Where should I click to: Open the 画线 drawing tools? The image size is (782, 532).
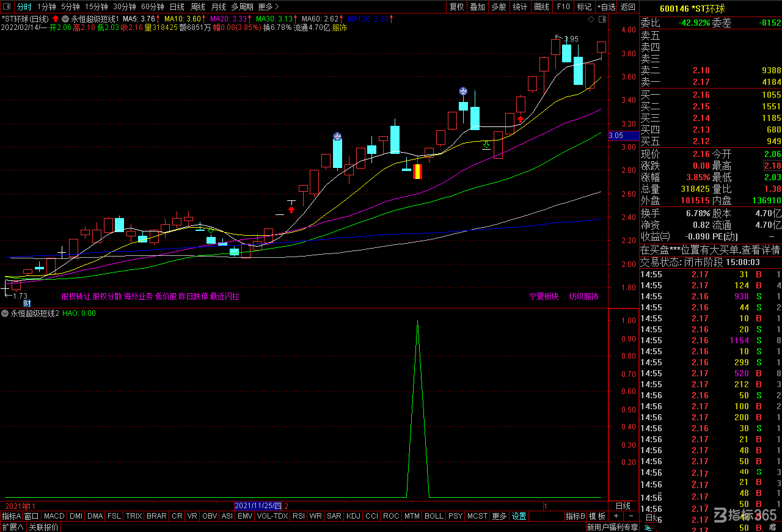click(x=541, y=7)
